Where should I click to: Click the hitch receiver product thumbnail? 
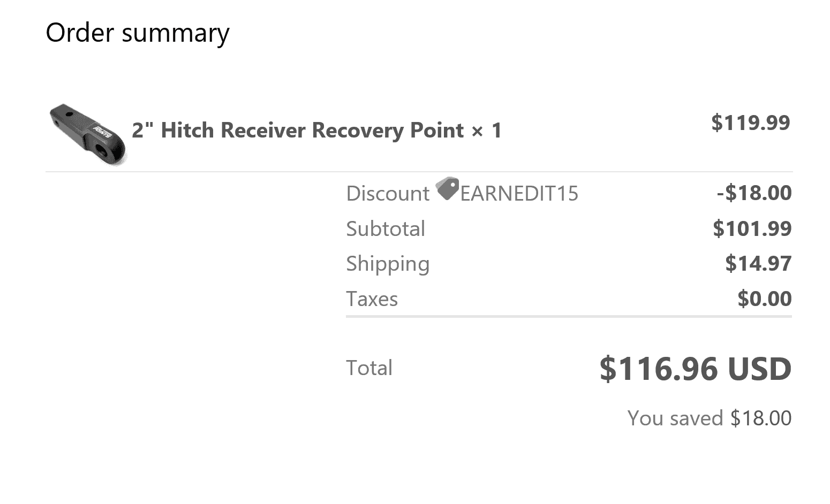88,134
